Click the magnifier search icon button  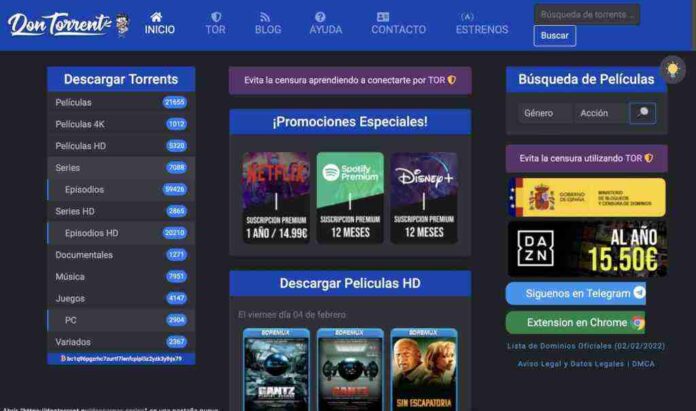pyautogui.click(x=642, y=113)
